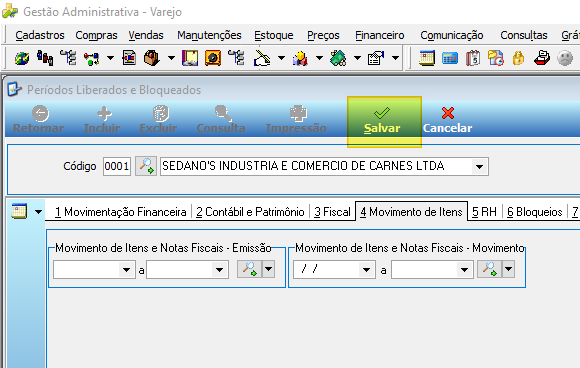The width and height of the screenshot is (580, 368).
Task: Expand the arrow beside the tabs calendar icon
Action: (x=38, y=212)
